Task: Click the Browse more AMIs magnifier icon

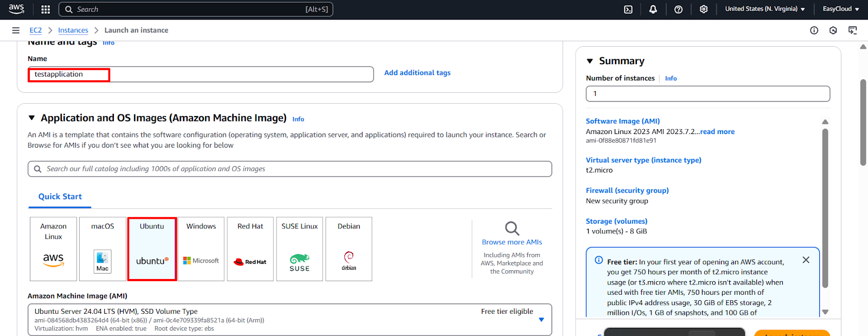Action: 512,228
